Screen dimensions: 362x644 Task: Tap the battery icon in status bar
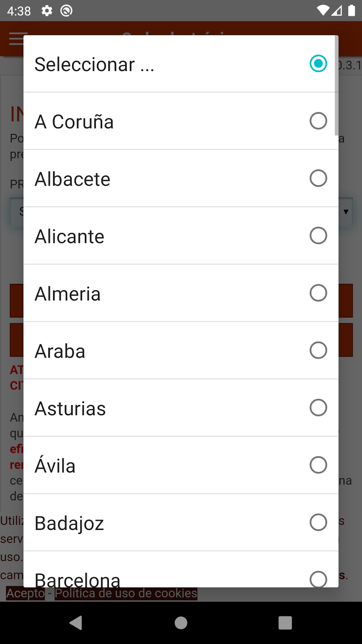point(351,11)
